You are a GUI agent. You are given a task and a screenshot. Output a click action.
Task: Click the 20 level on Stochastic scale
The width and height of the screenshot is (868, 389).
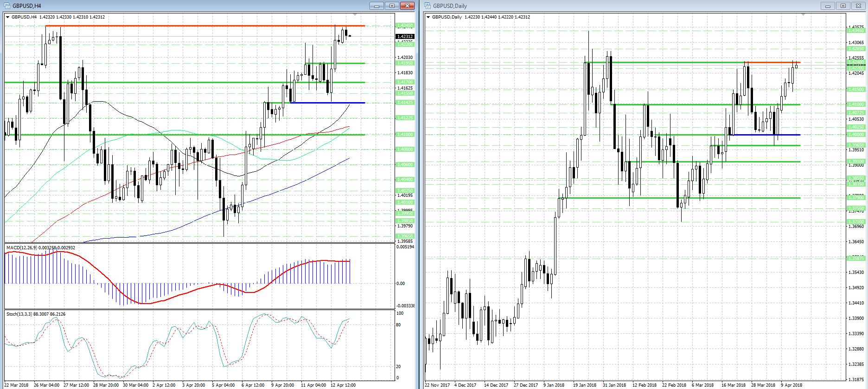[398, 367]
